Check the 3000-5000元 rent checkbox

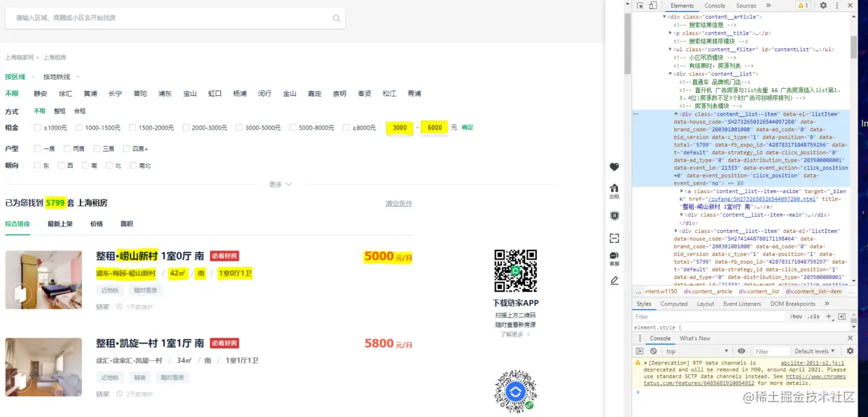pyautogui.click(x=239, y=127)
